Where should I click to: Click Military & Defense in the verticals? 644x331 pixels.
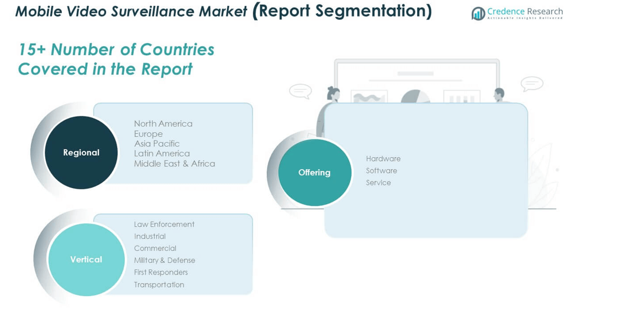point(164,260)
